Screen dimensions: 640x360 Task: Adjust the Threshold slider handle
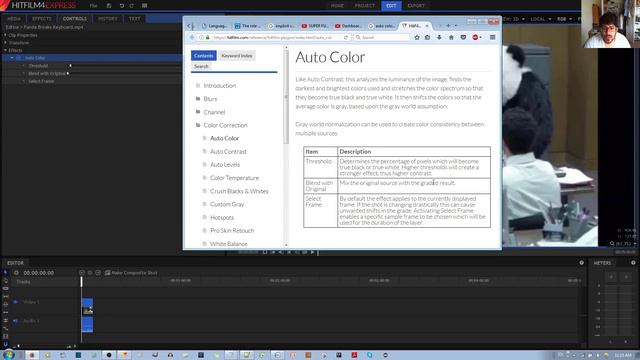point(70,65)
